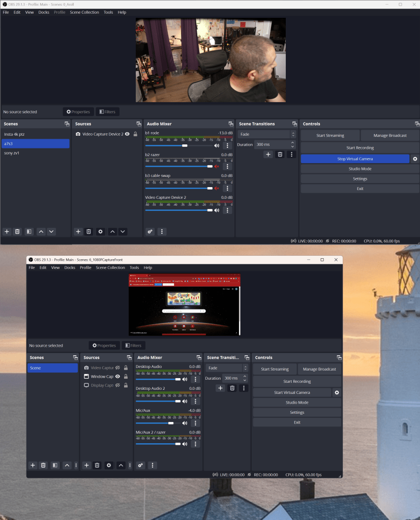The image size is (420, 520).
Task: Open virtual camera settings gear in top OBS
Action: coord(415,159)
